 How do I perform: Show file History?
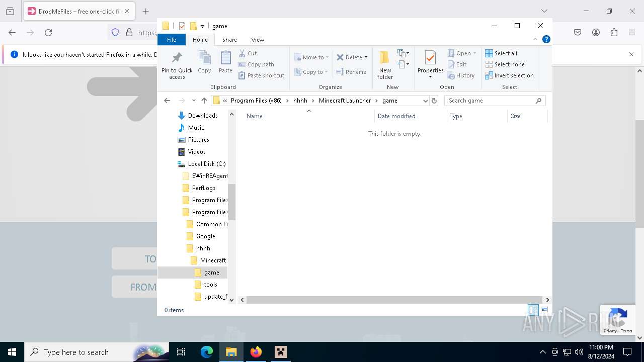tap(461, 75)
